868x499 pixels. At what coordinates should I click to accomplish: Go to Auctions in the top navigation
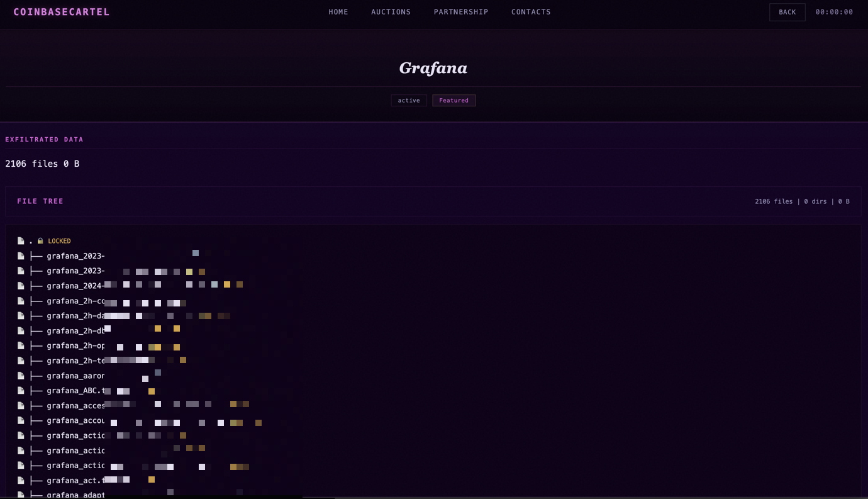click(x=391, y=12)
